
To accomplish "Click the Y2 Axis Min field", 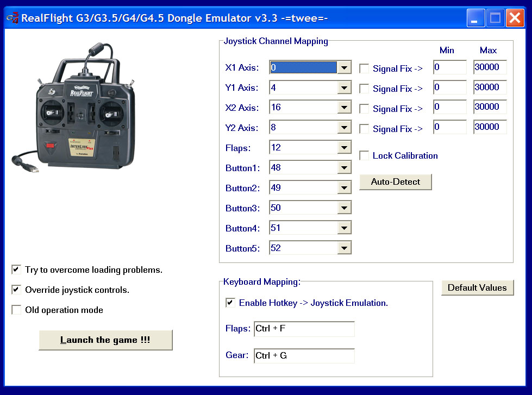I will [450, 127].
